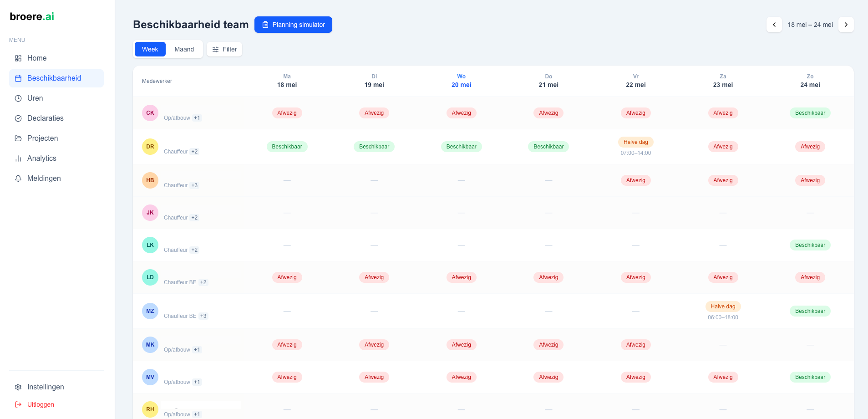
Task: Click the CK employee avatar
Action: click(x=150, y=113)
